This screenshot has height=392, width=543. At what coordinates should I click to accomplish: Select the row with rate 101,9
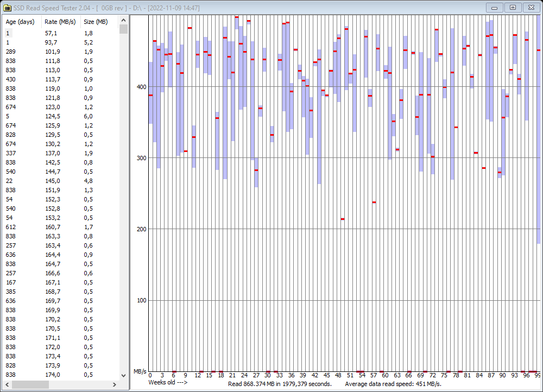point(61,52)
